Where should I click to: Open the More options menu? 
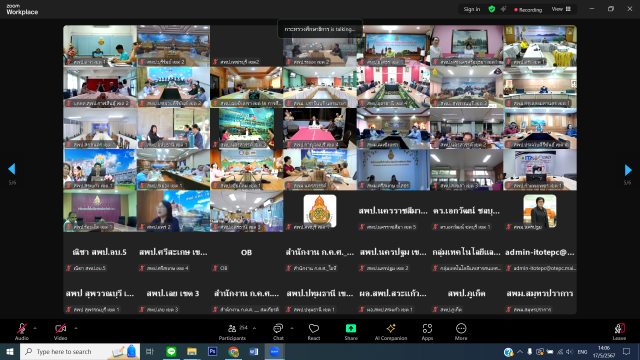click(461, 331)
